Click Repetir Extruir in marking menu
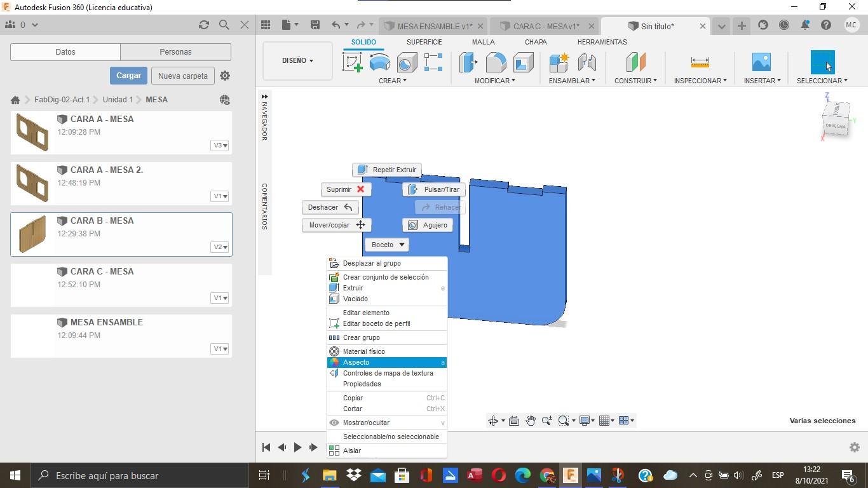 click(x=387, y=170)
